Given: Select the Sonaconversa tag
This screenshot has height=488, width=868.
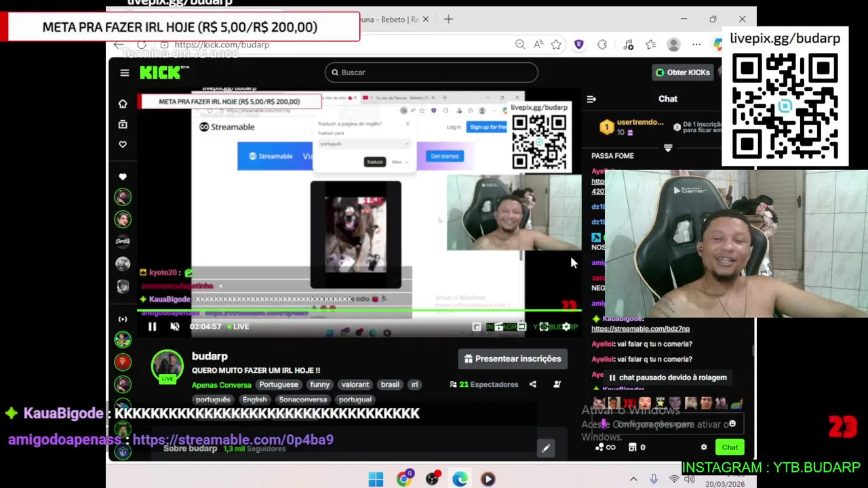Looking at the screenshot, I should tap(303, 400).
